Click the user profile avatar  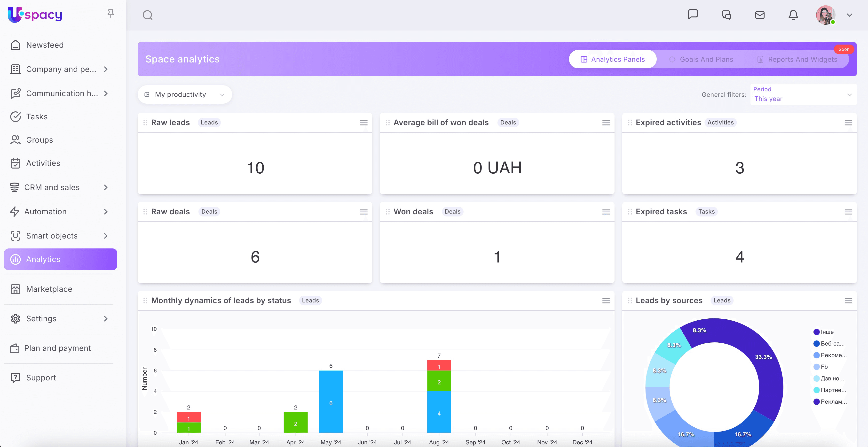[825, 15]
